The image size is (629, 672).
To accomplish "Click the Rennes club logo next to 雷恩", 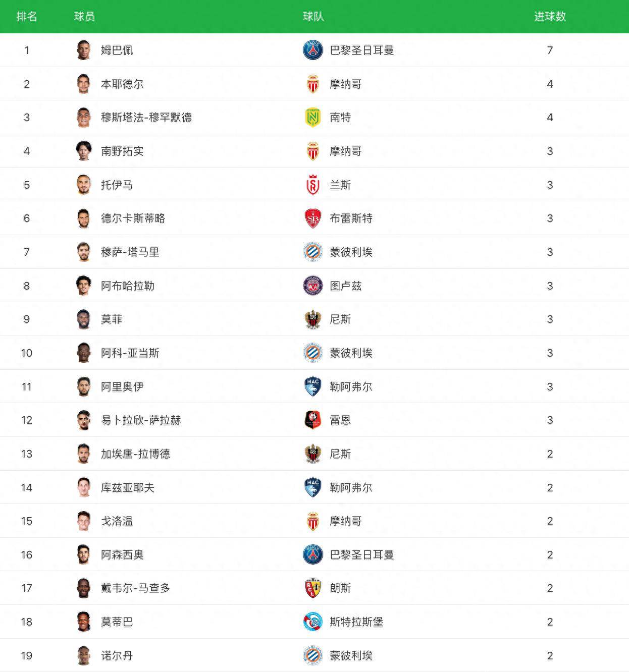I will click(x=312, y=420).
